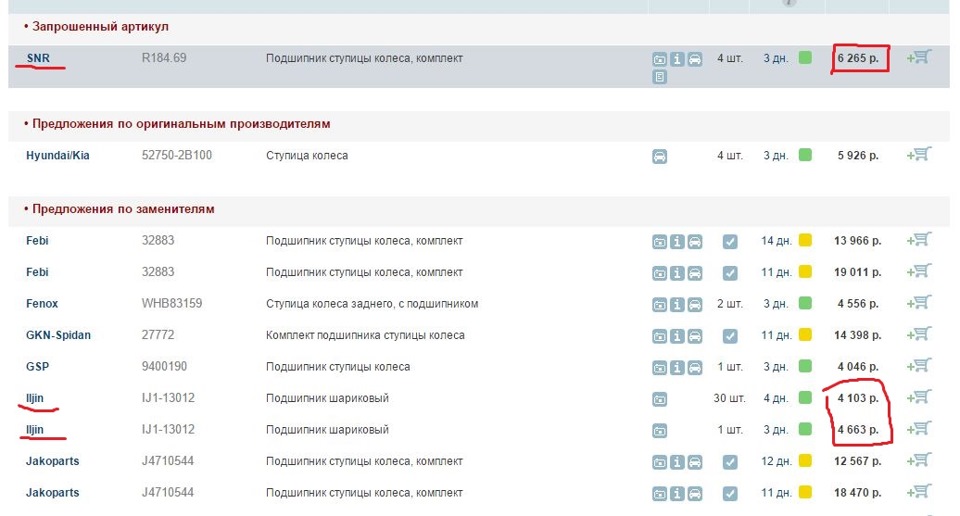The image size is (960, 516).
Task: Open photo icon for GSP 9400190
Action: [659, 368]
